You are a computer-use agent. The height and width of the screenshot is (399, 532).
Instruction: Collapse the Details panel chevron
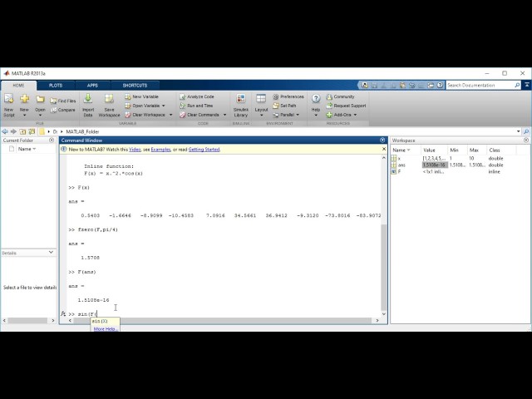pos(51,253)
